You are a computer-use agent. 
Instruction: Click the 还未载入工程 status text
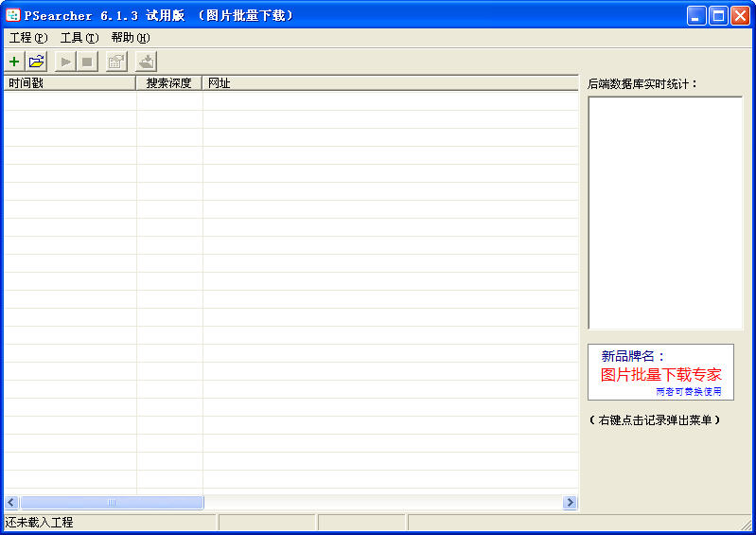(x=39, y=523)
